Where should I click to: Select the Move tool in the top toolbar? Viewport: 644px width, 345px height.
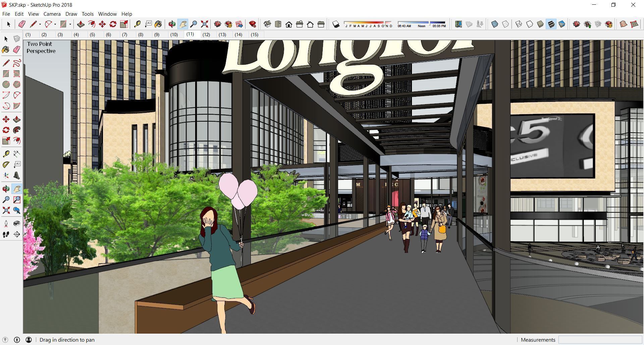102,24
